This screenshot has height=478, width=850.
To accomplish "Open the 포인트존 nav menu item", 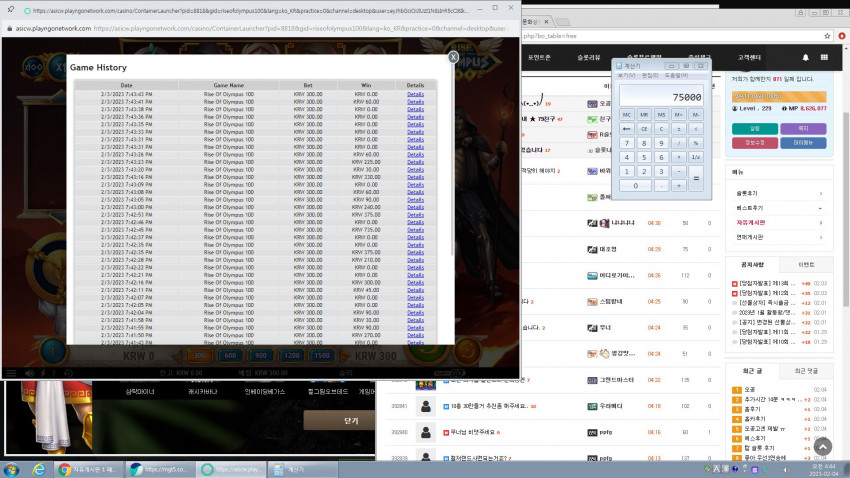I will [539, 57].
